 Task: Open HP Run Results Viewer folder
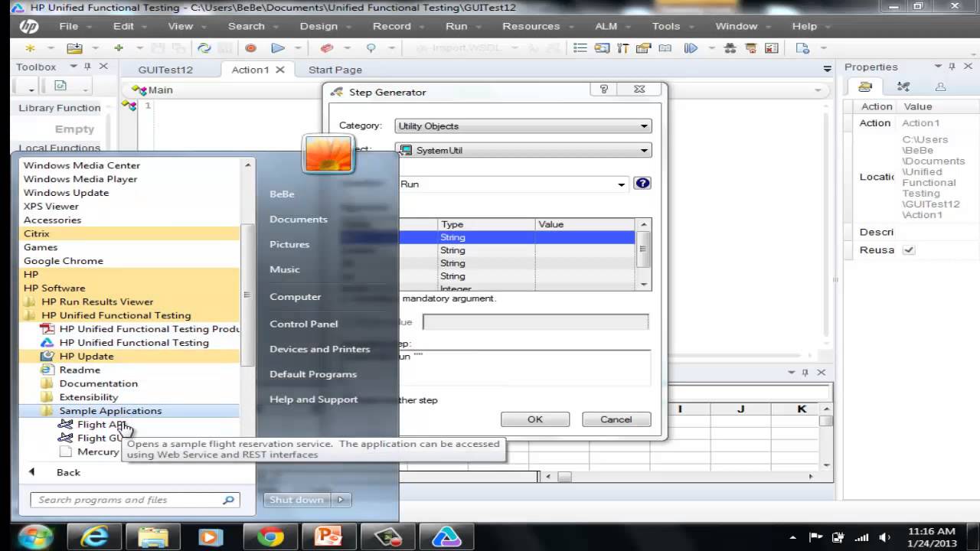96,302
